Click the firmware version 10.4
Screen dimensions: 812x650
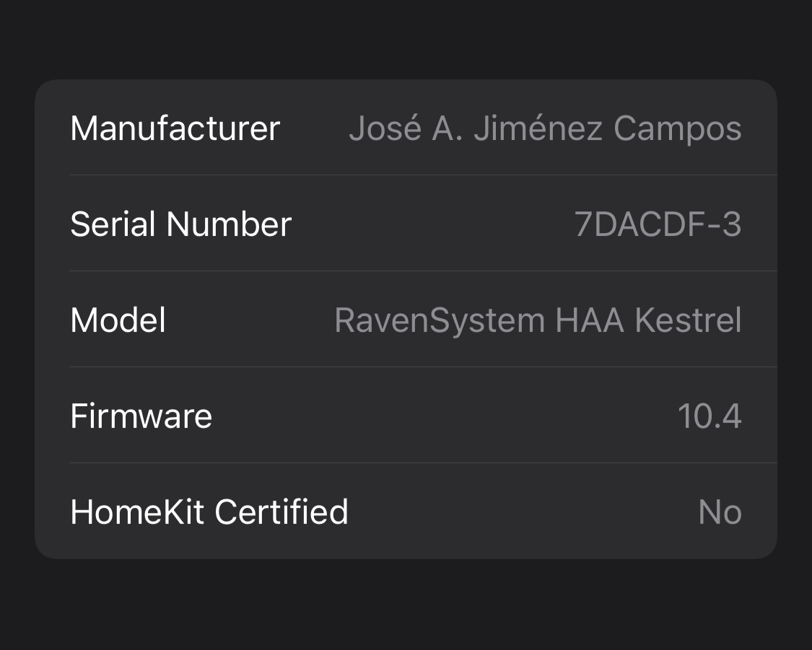click(710, 416)
